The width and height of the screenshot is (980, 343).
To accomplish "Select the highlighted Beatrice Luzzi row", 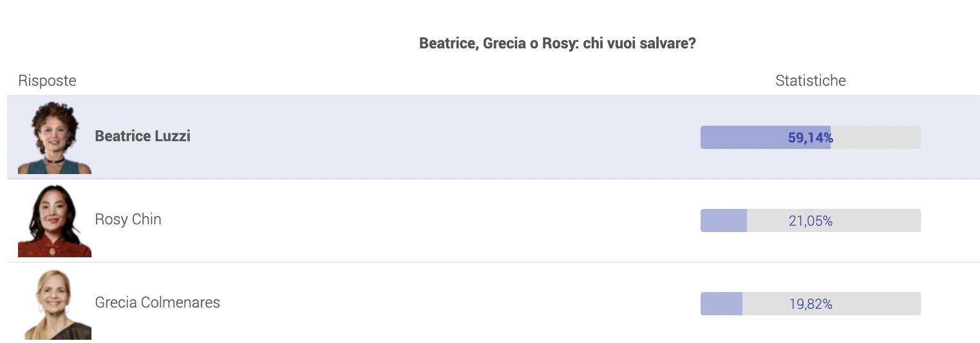I will coord(494,137).
